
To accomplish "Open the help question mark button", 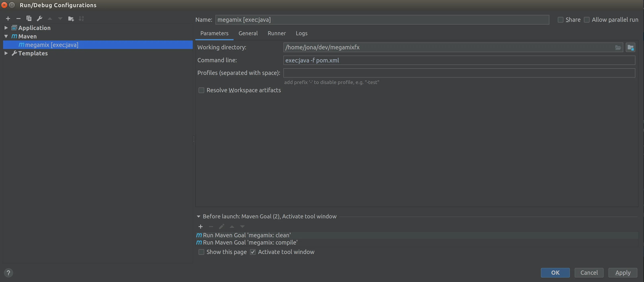I will 8,273.
